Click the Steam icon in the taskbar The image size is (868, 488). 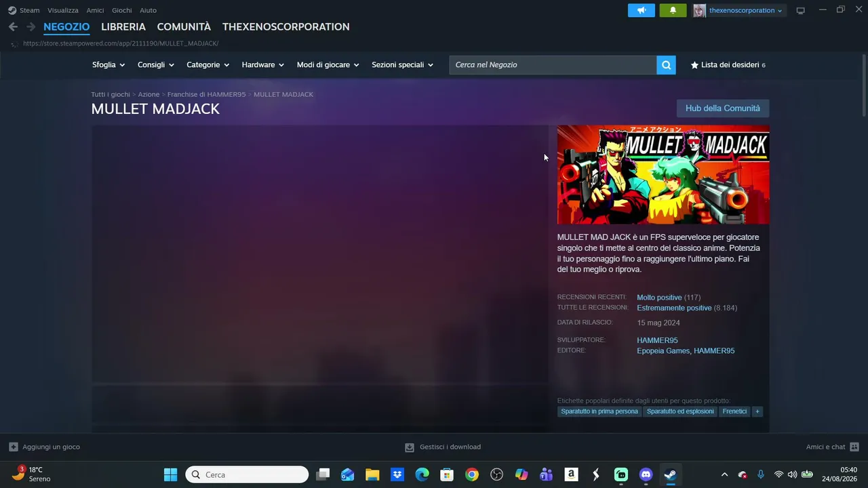pos(670,474)
